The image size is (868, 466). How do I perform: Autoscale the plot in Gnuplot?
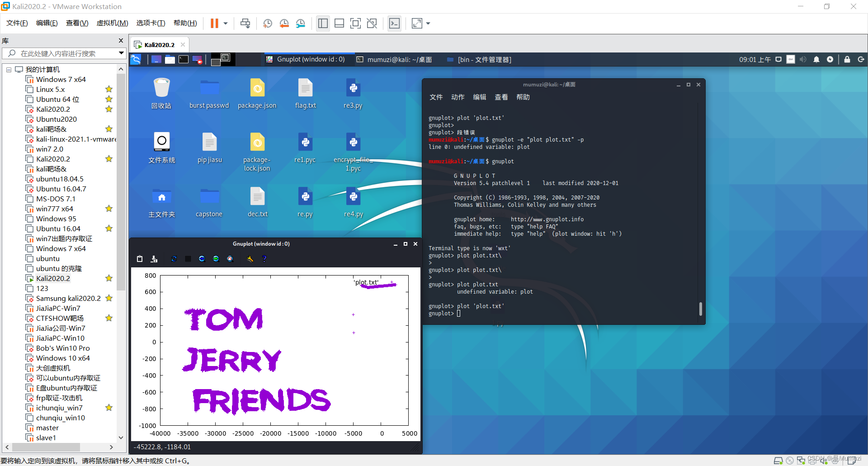pos(230,259)
